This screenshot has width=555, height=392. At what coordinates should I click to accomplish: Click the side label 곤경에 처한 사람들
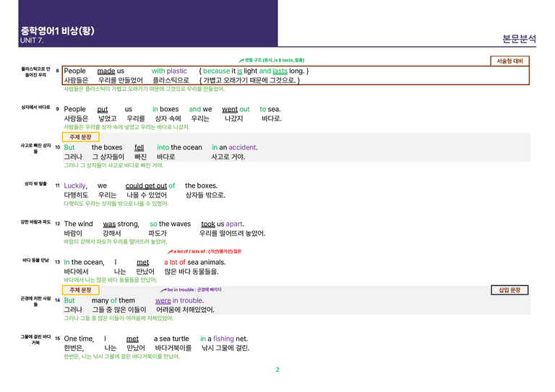(x=35, y=301)
